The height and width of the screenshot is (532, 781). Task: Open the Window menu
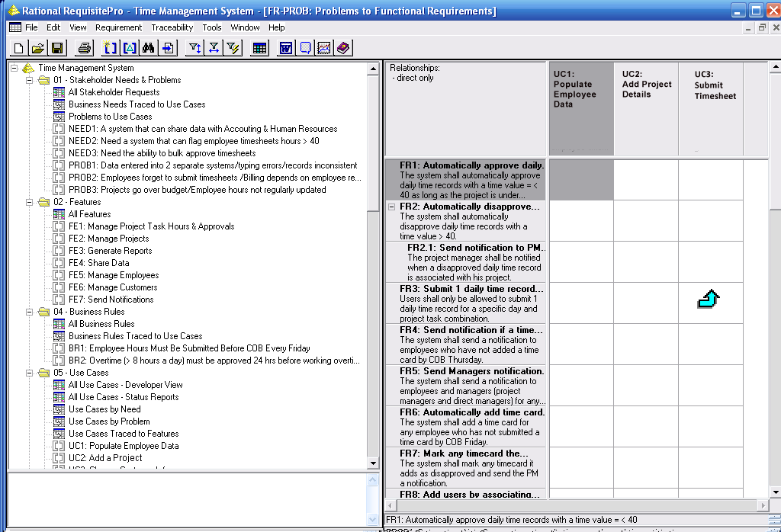pos(245,27)
